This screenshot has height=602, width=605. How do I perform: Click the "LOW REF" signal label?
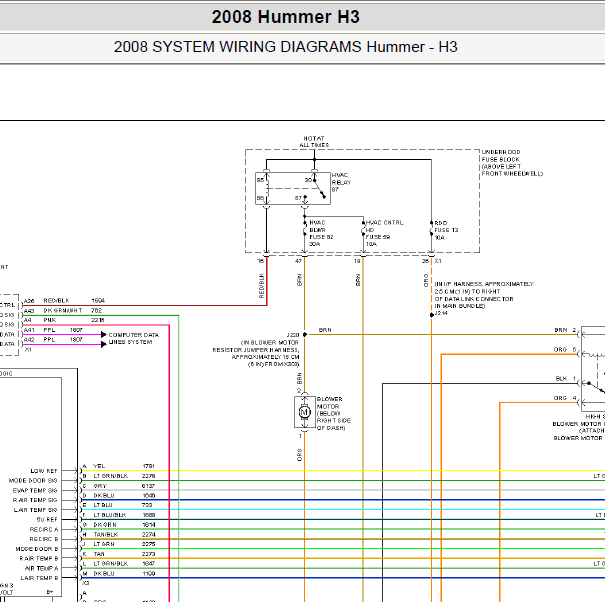pos(44,471)
